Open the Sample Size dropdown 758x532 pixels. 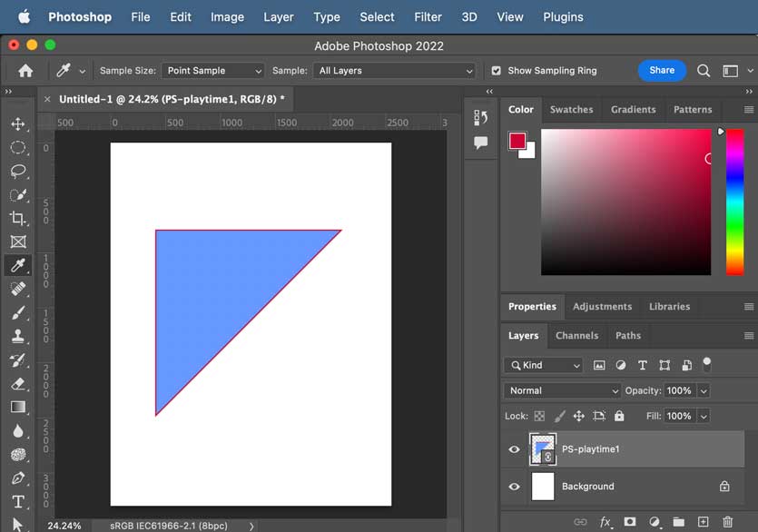click(213, 71)
